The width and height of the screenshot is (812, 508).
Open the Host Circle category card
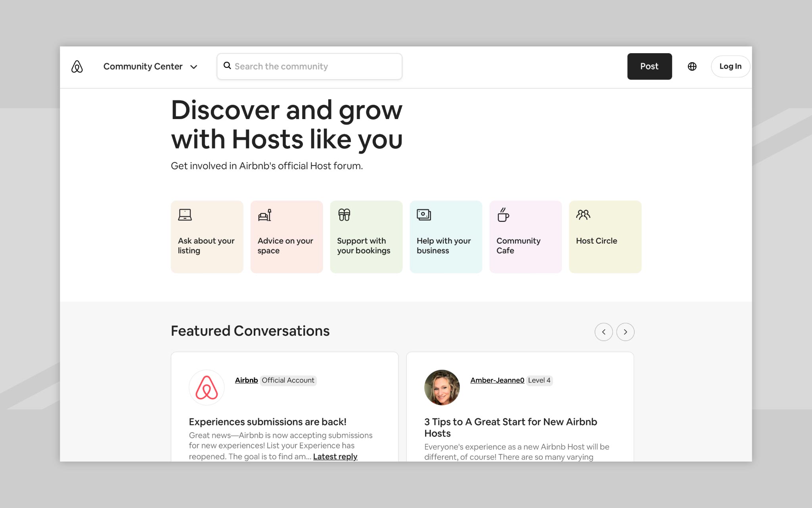(x=605, y=237)
